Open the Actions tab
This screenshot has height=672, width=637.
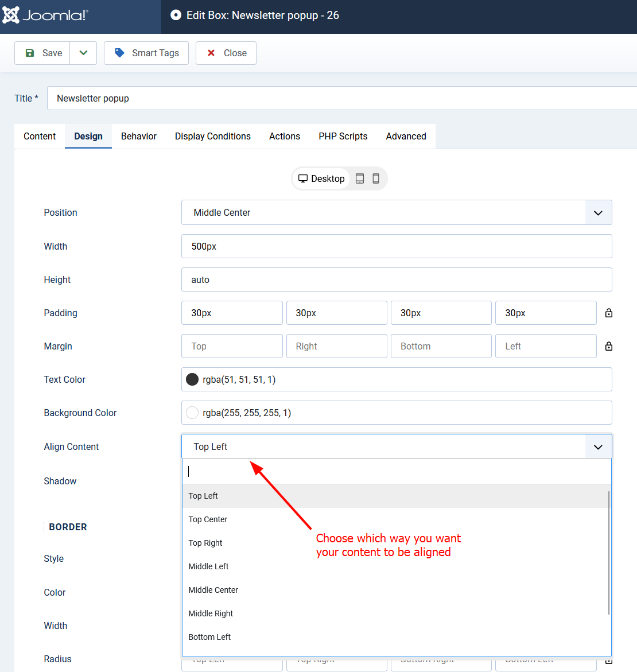tap(285, 136)
